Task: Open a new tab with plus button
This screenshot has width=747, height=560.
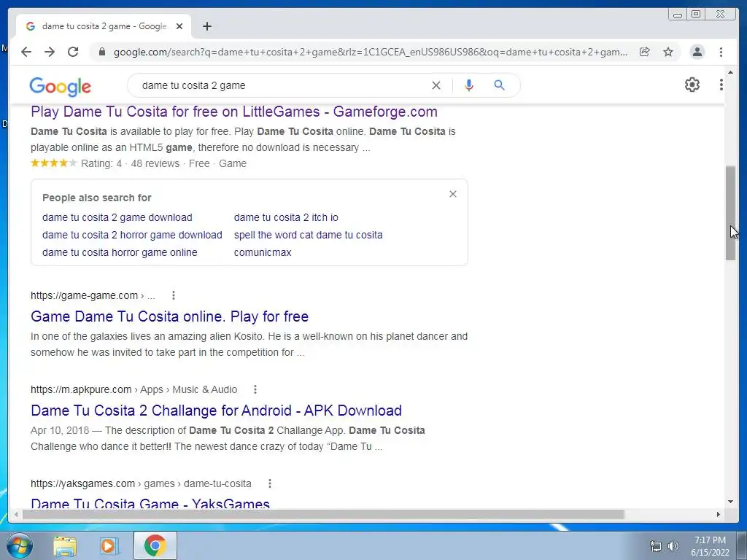Action: [x=206, y=26]
